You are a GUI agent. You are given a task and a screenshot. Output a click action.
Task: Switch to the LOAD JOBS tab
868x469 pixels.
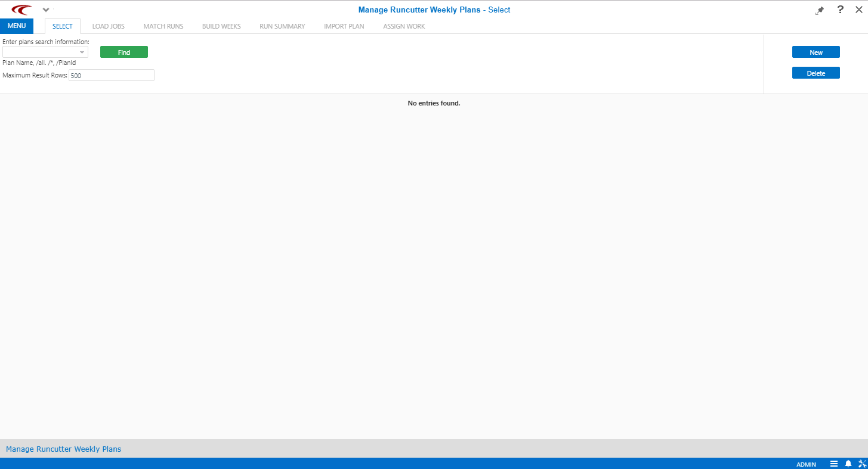[x=108, y=26]
